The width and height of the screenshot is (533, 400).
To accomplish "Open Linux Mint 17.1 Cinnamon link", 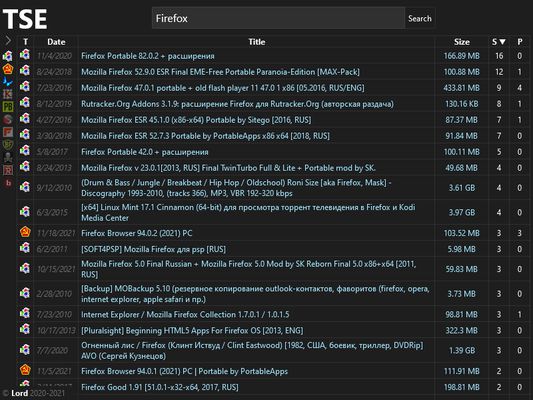I will click(x=248, y=212).
